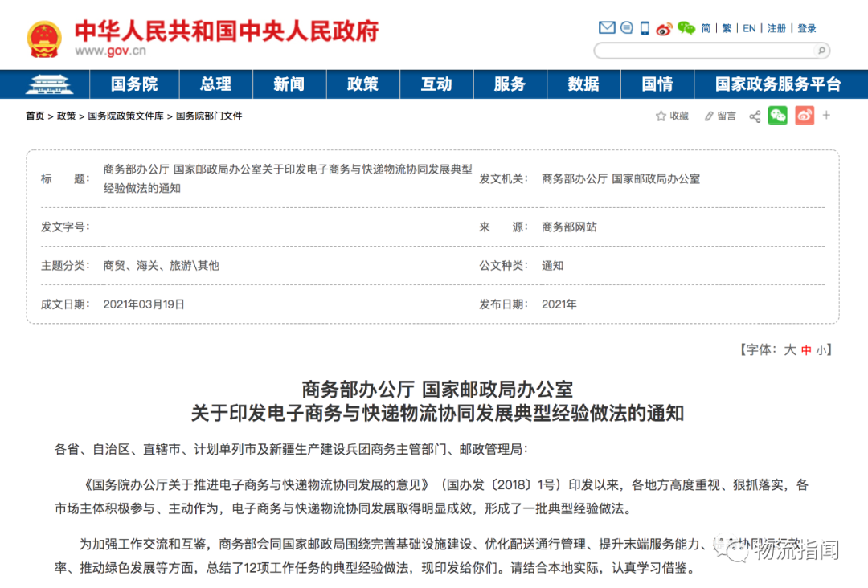Go to 政策 breadcrumb link
The height and width of the screenshot is (588, 868).
(x=66, y=116)
